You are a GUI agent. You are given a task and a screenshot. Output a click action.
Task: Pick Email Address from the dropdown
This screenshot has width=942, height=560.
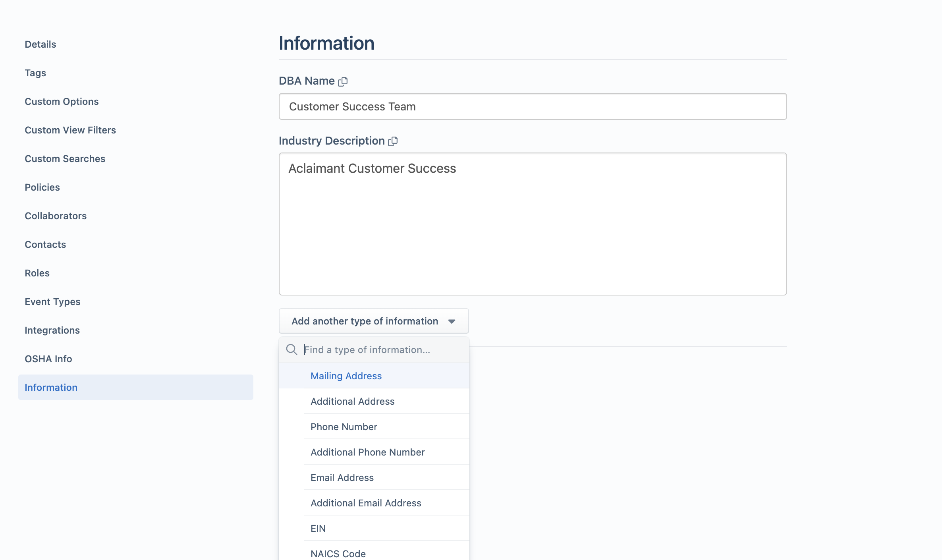tap(374, 477)
